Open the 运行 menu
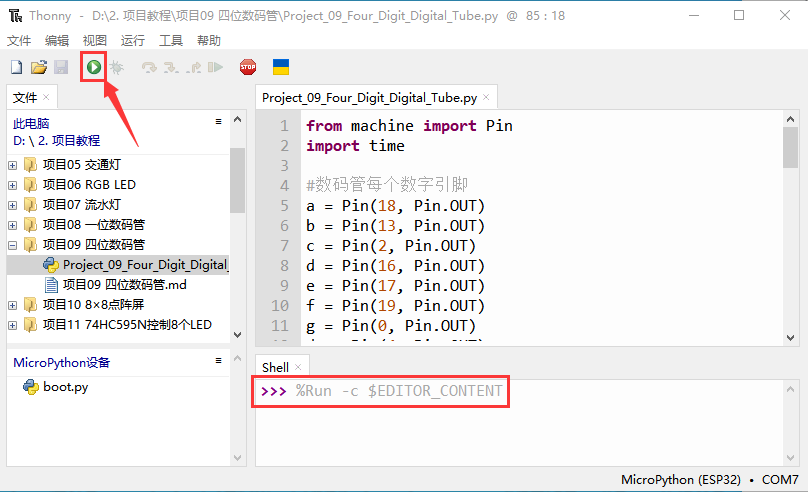The width and height of the screenshot is (808, 492). (132, 40)
